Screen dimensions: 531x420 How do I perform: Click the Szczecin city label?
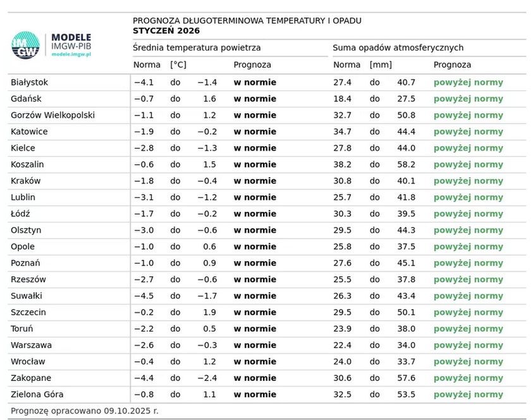click(28, 312)
